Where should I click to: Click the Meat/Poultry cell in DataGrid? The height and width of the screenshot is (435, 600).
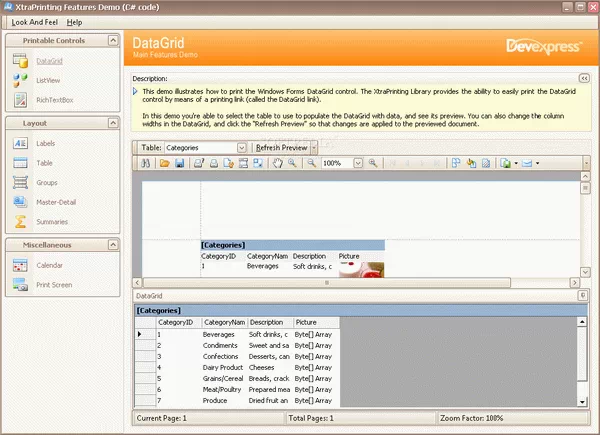pos(224,389)
